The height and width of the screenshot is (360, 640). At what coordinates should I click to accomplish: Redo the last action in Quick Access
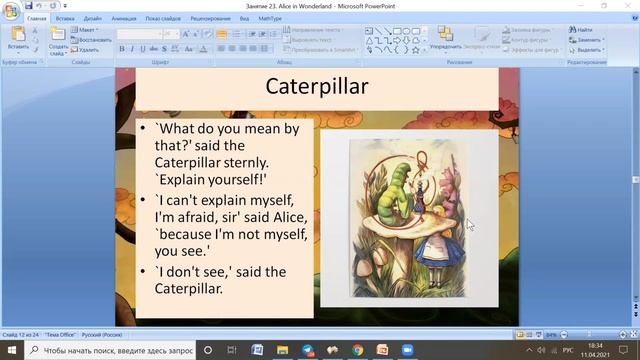click(x=53, y=6)
